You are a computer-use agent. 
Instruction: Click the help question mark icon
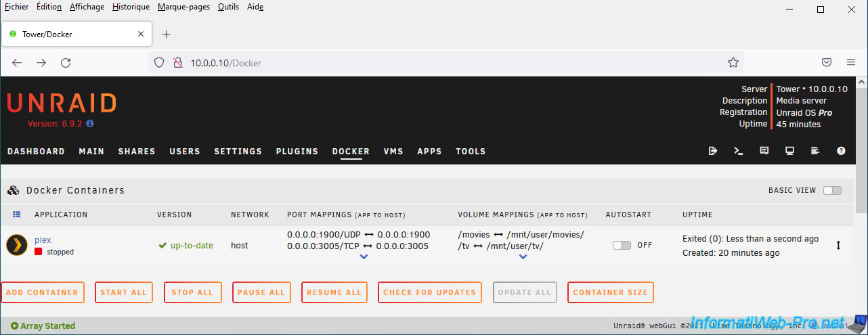pos(841,151)
